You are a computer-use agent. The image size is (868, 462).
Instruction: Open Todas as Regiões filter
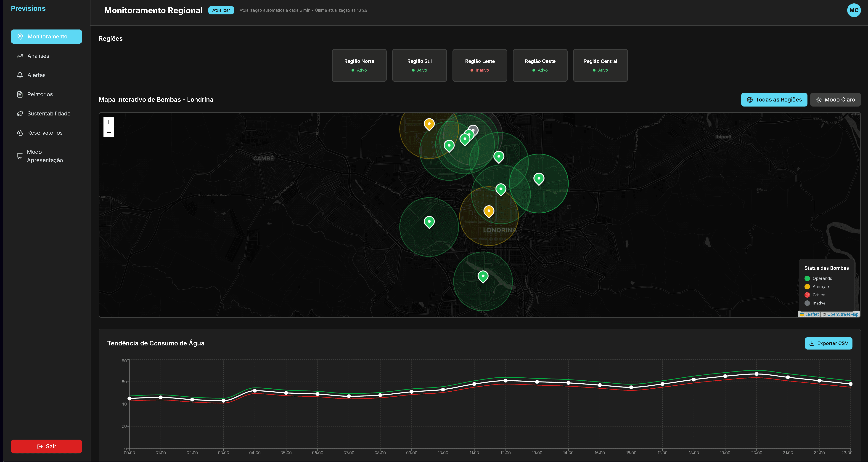pyautogui.click(x=774, y=100)
